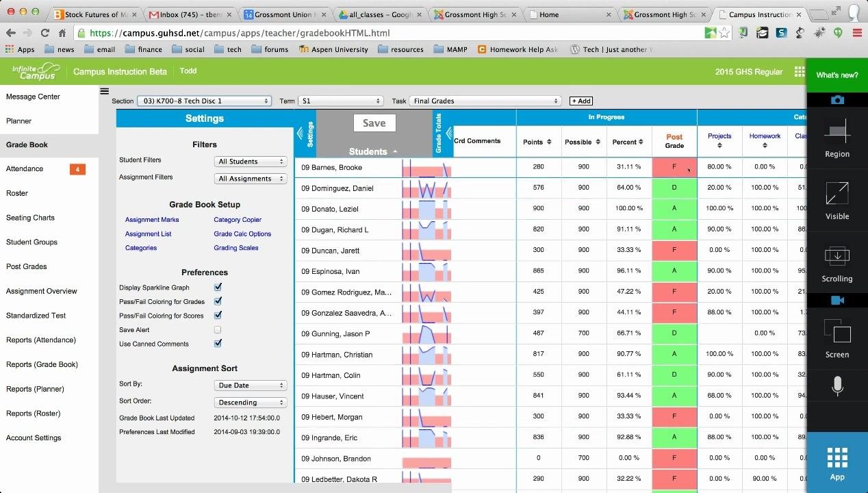The image size is (868, 493).
Task: Select the Region capture tool
Action: [x=837, y=137]
